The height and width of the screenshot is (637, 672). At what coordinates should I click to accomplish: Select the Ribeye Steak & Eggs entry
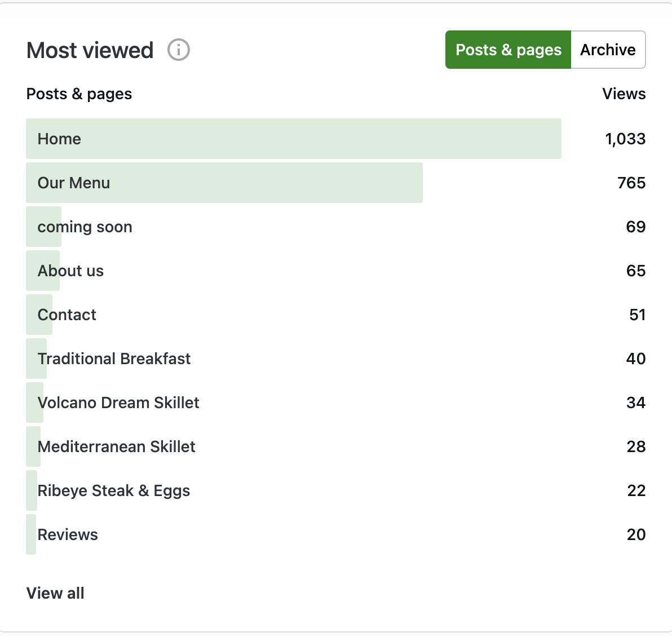tap(114, 491)
